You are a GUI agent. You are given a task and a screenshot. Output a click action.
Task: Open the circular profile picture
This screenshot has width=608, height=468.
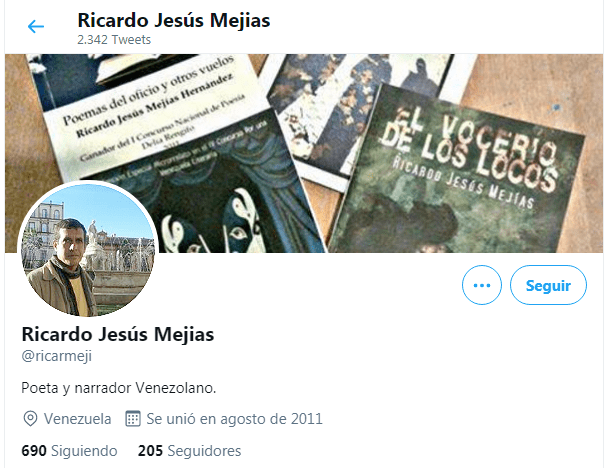pos(88,249)
